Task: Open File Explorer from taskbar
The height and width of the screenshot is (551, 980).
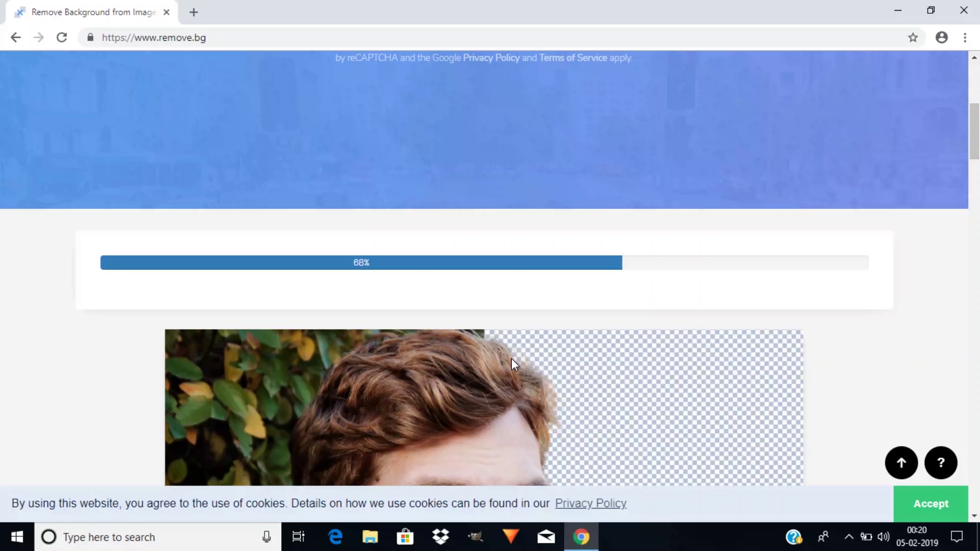Action: (x=370, y=537)
